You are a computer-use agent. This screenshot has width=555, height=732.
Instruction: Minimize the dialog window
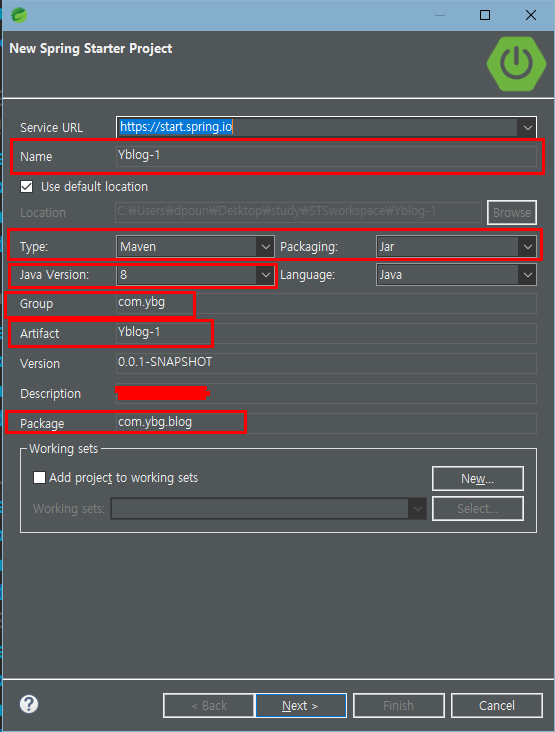coord(440,15)
